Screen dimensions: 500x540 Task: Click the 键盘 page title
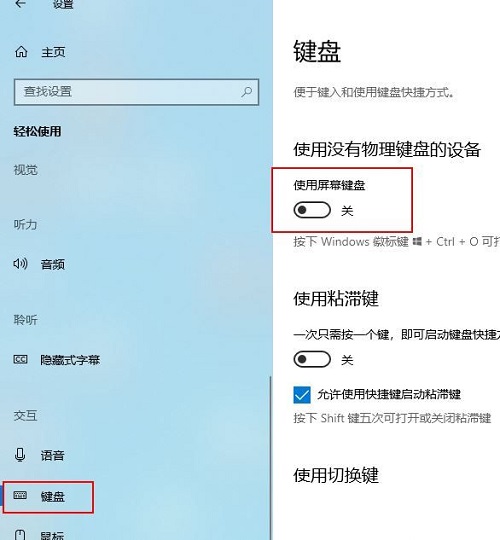317,51
